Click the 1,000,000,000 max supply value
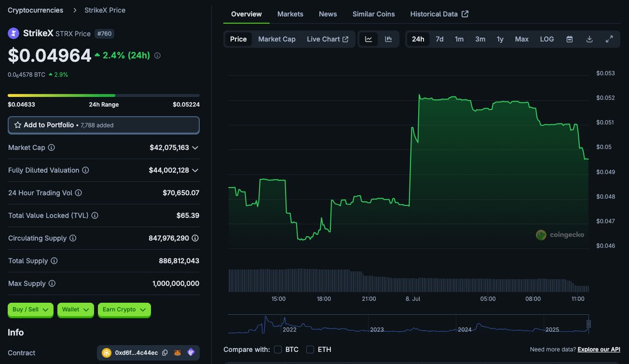The width and height of the screenshot is (629, 364). 176,283
